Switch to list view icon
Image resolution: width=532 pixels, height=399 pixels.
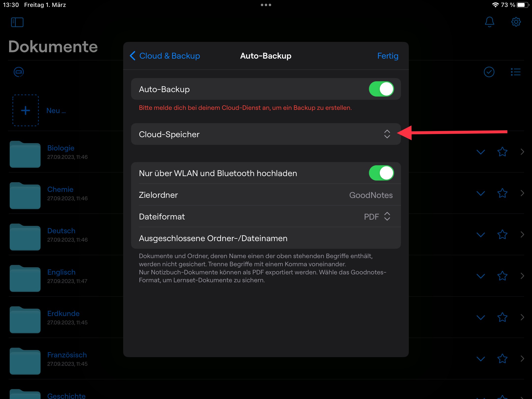tap(515, 72)
